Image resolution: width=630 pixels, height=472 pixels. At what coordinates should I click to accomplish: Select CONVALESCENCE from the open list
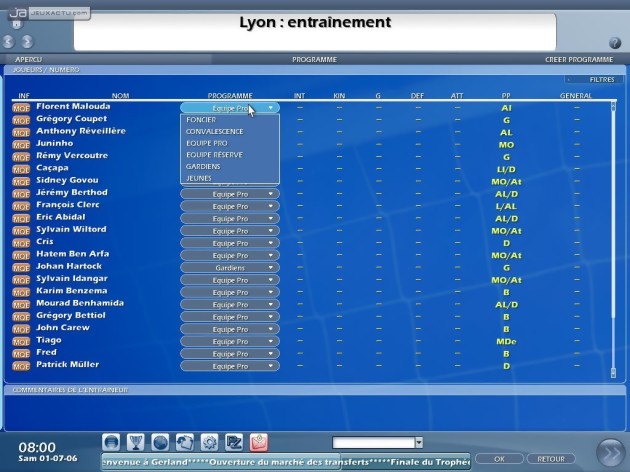click(x=215, y=131)
